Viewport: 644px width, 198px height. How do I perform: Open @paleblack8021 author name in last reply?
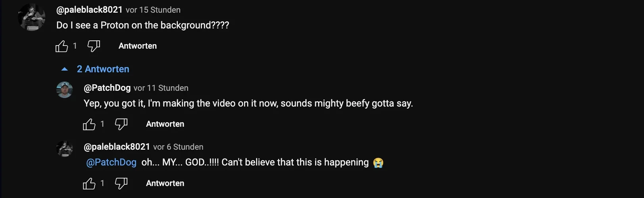(x=117, y=147)
